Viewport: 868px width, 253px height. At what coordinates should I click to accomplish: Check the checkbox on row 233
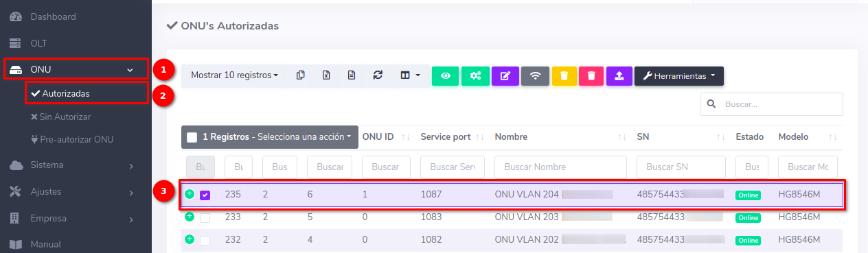(205, 218)
